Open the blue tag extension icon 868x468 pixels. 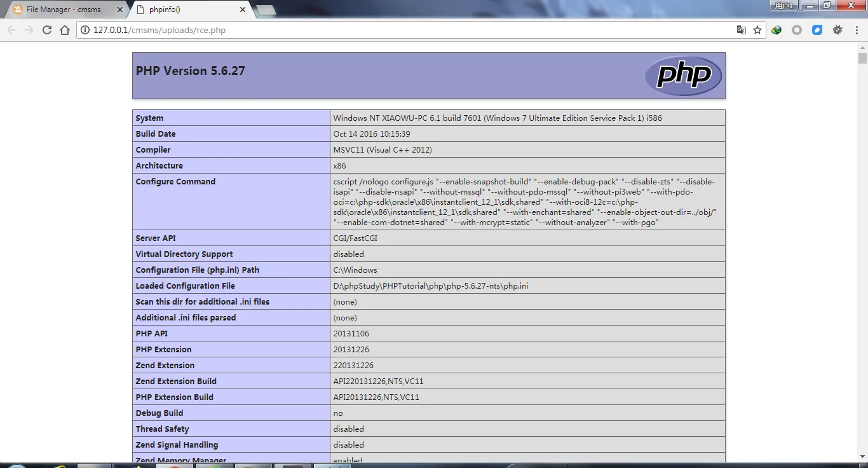[817, 30]
